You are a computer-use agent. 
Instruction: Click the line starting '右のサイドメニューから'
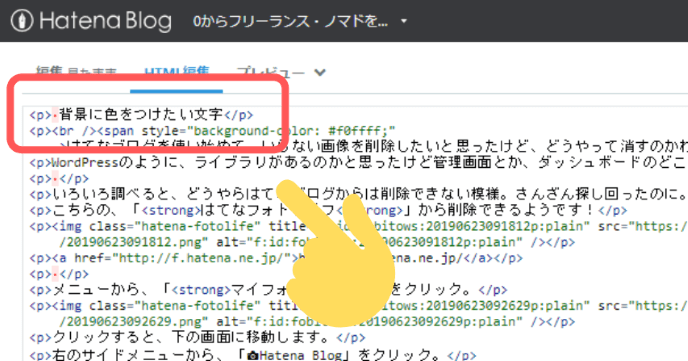pos(252,354)
